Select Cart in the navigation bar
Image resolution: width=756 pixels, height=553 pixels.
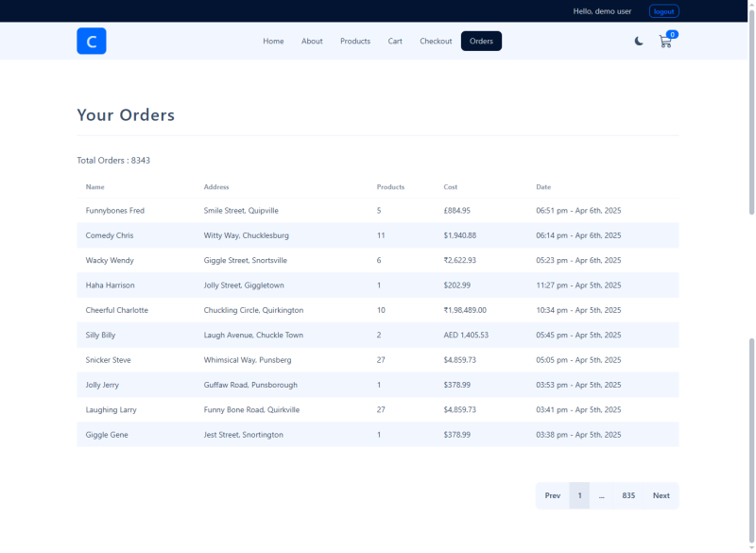point(395,41)
